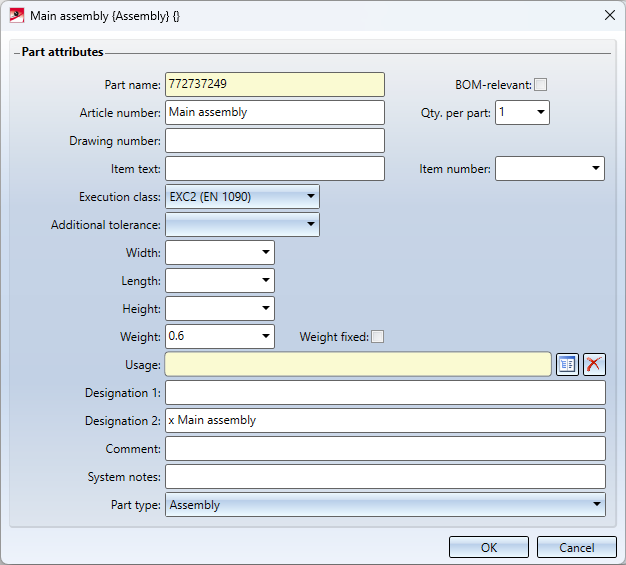Clear Usage with the red X icon
Viewport: 626px width, 565px height.
(x=595, y=365)
